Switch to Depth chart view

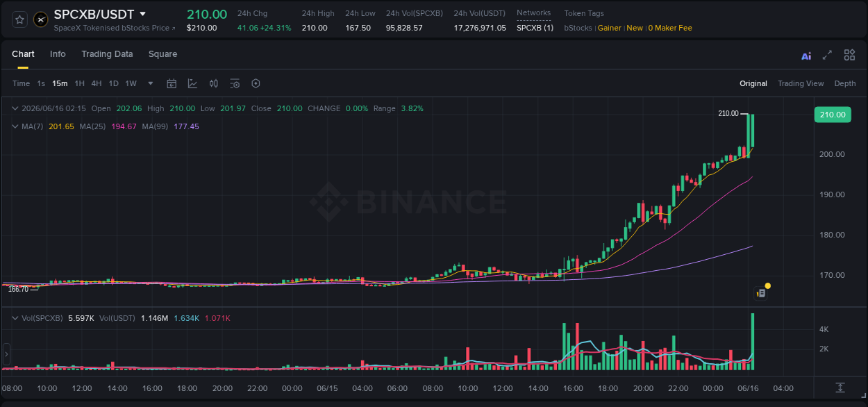click(845, 83)
